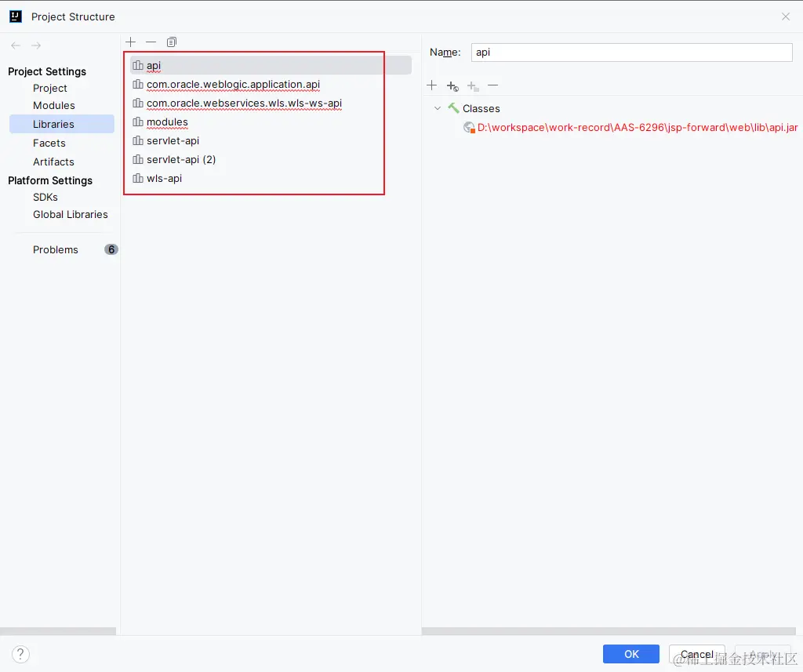Viewport: 803px width, 672px height.
Task: Collapse the Classes tree node
Action: [x=438, y=108]
